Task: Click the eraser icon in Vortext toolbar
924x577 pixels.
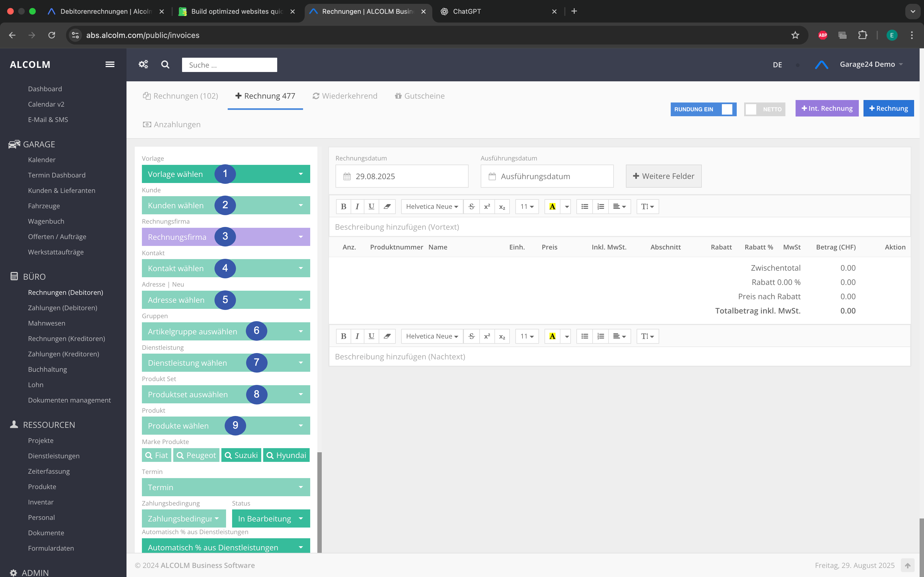Action: pos(387,206)
